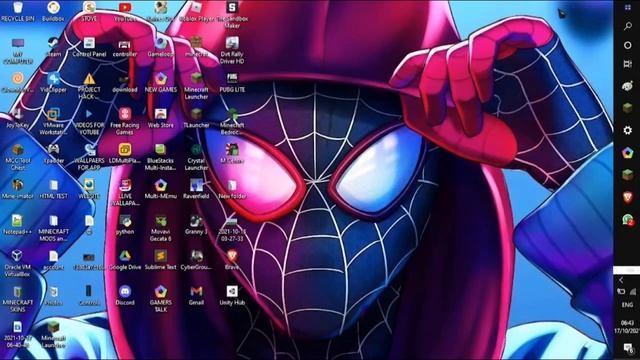Open the PROJECT HACK warning icon
640x360 pixels.
[x=89, y=86]
